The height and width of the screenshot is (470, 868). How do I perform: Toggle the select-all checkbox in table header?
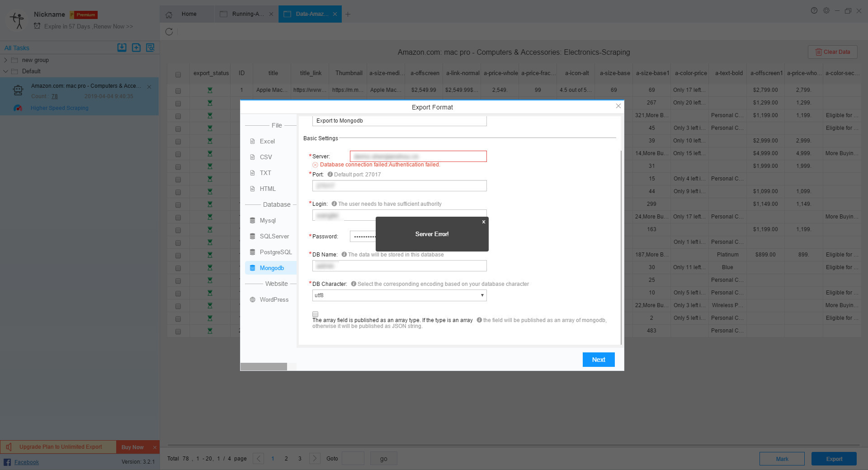(x=178, y=75)
